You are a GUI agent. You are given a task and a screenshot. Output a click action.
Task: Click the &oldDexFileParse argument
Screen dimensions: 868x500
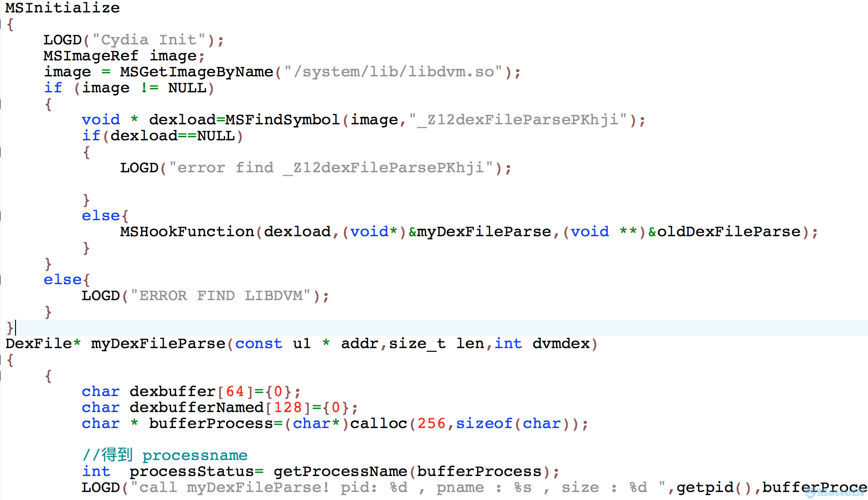coord(724,232)
